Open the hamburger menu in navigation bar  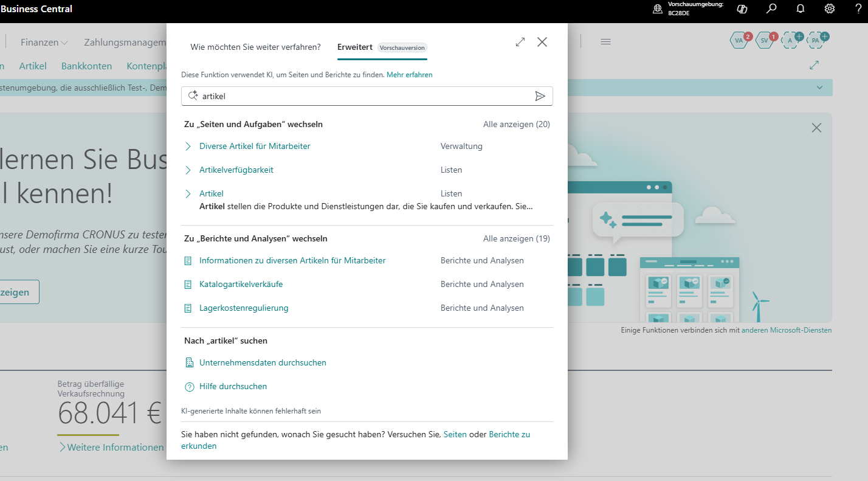tap(605, 41)
